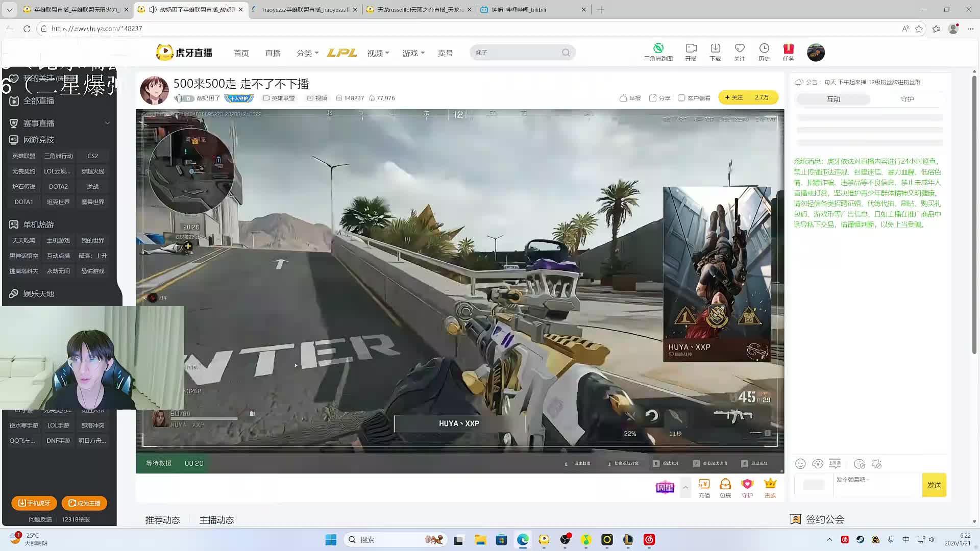Viewport: 980px width, 551px height.
Task: Collapse the 赛事直播 sidebar section chevron
Action: [x=107, y=123]
